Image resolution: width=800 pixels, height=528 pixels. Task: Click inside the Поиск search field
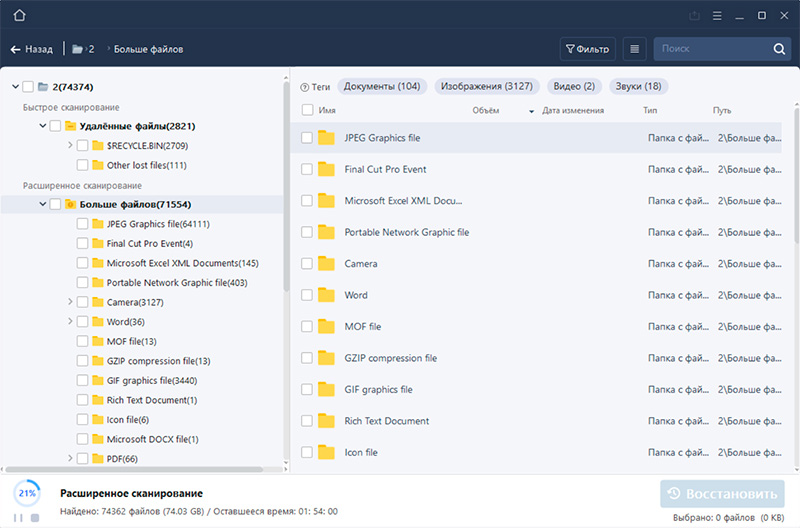(x=710, y=48)
